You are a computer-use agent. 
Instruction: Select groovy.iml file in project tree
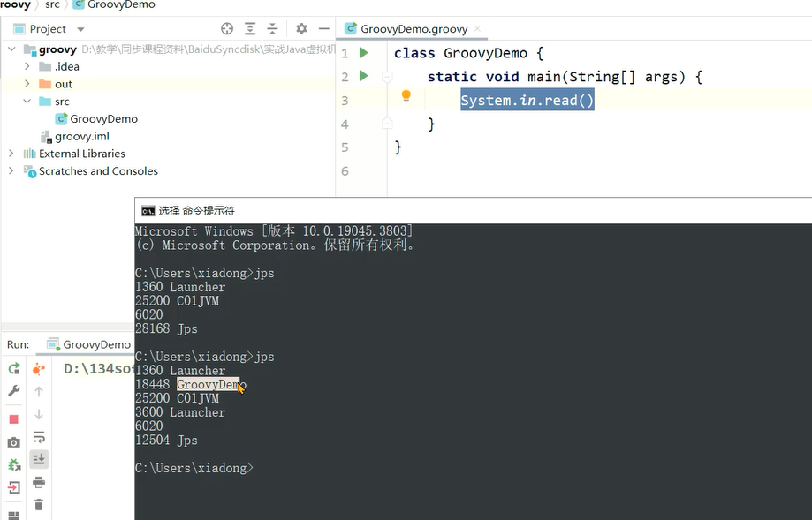(81, 136)
